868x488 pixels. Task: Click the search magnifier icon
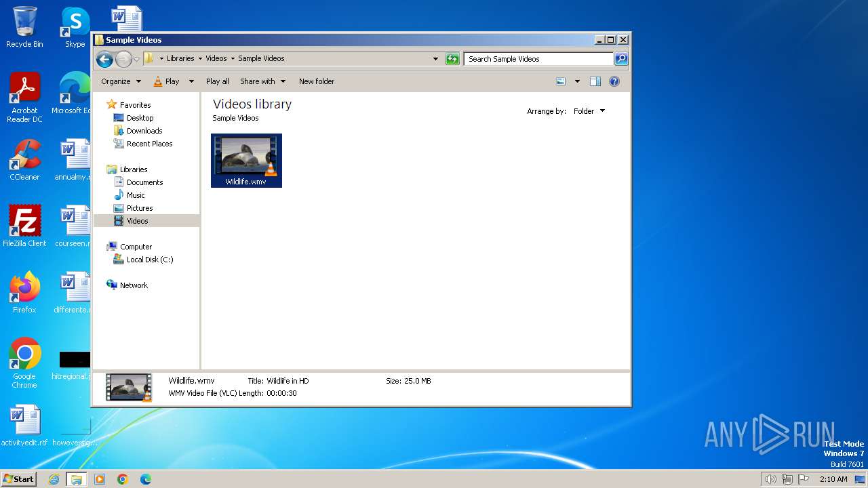[621, 59]
